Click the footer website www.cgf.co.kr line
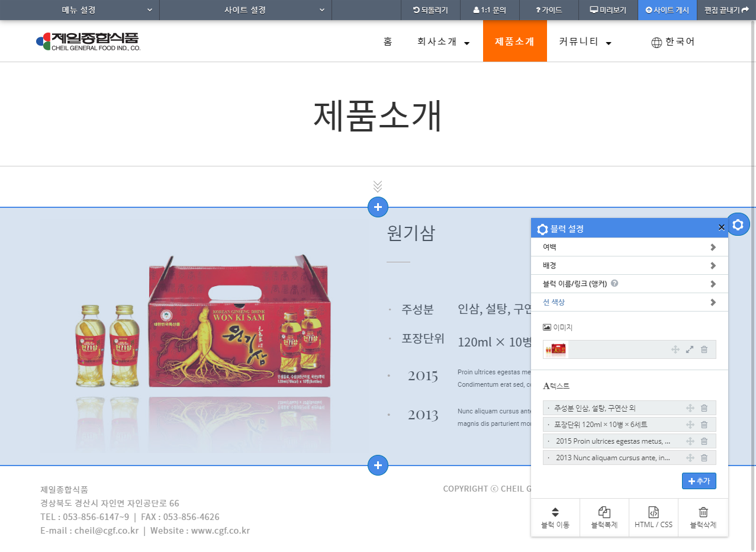Viewport: 756px width, 552px height. click(x=200, y=531)
